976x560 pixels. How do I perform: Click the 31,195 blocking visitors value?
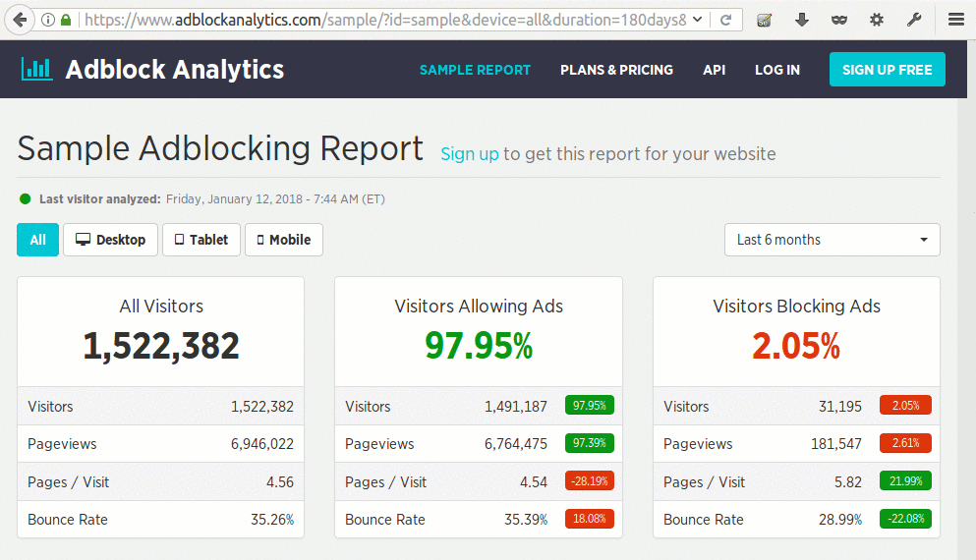pos(840,407)
